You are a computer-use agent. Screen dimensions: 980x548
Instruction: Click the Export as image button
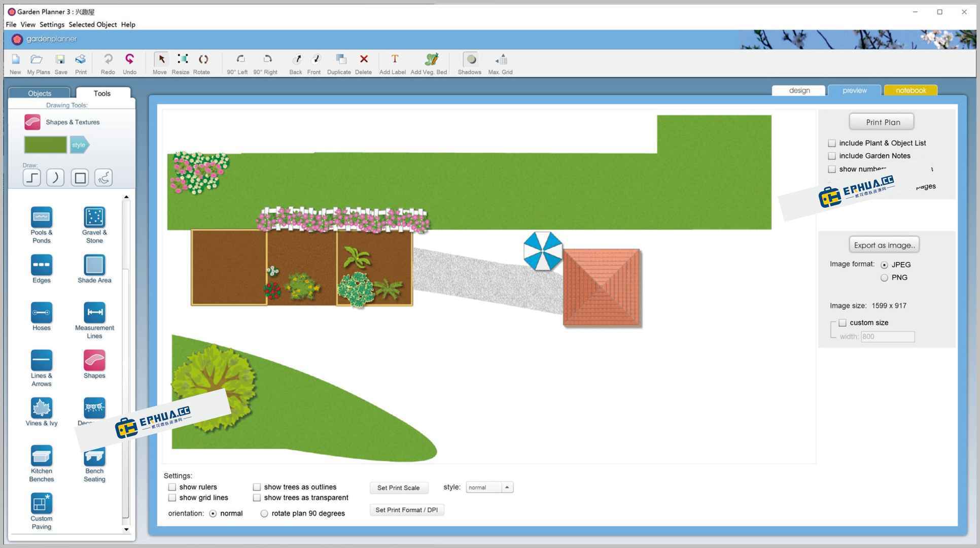coord(884,245)
